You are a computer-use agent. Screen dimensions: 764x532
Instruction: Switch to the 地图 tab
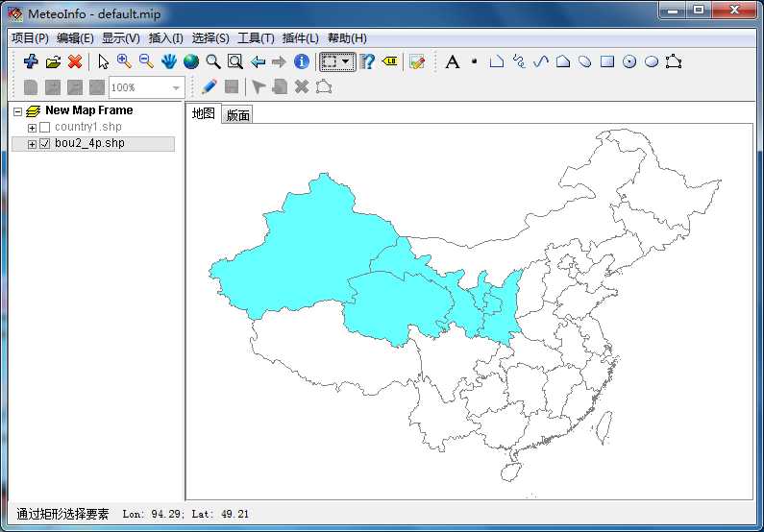pos(204,113)
